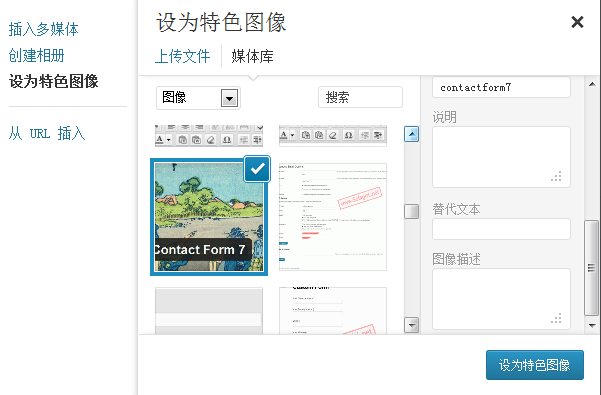The width and height of the screenshot is (601, 395).
Task: Click the 图像描述 description text area
Action: [501, 299]
